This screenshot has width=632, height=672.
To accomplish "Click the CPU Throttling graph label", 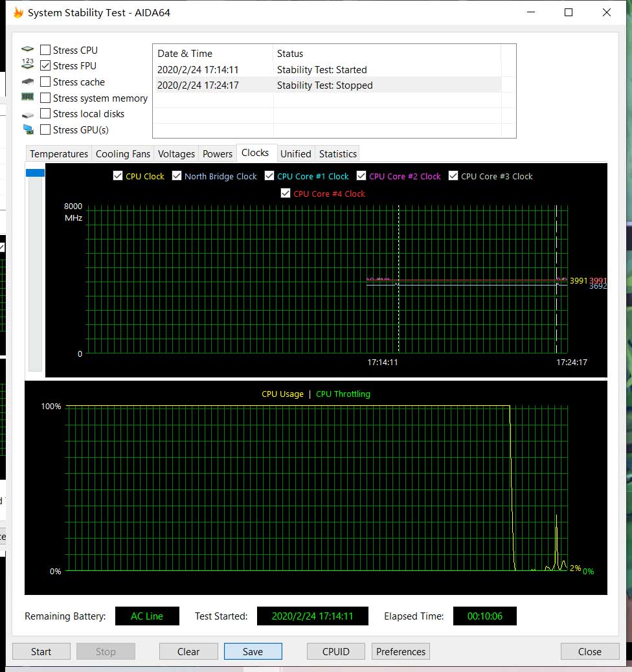I will click(x=343, y=394).
